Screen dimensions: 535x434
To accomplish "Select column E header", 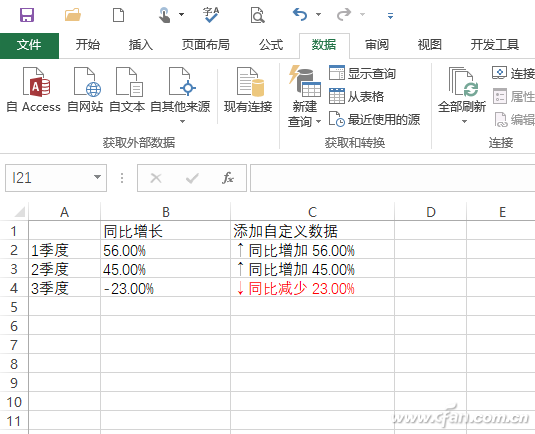I will tap(502, 212).
